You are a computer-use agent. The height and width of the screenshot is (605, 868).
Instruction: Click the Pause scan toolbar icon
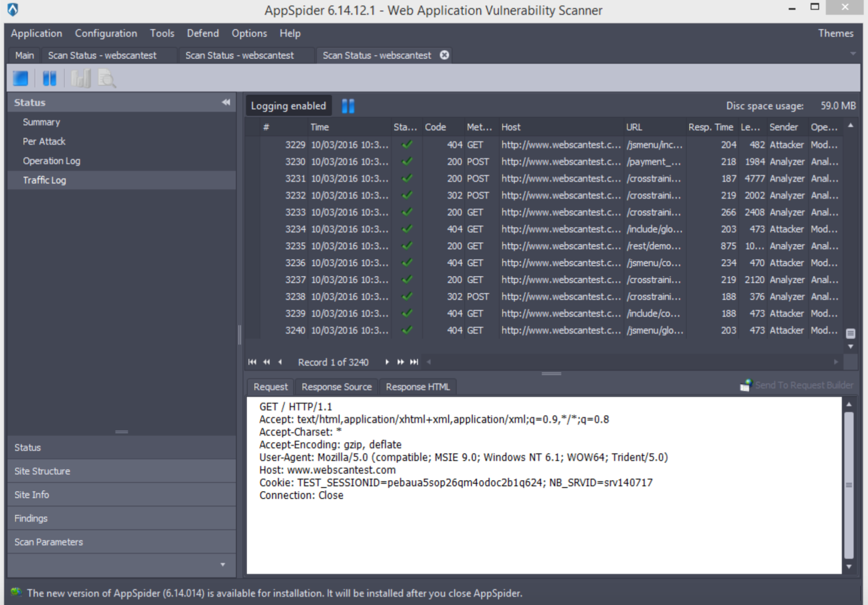click(x=50, y=79)
